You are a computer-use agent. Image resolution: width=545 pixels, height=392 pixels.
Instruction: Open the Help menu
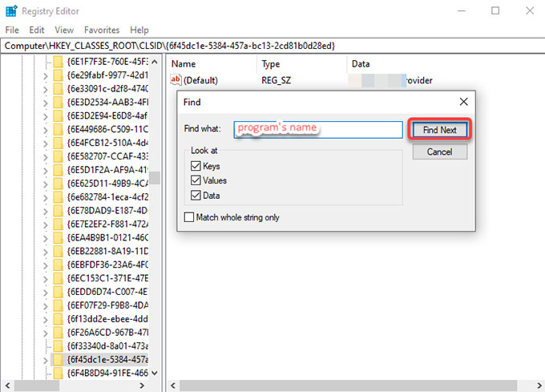click(x=139, y=30)
